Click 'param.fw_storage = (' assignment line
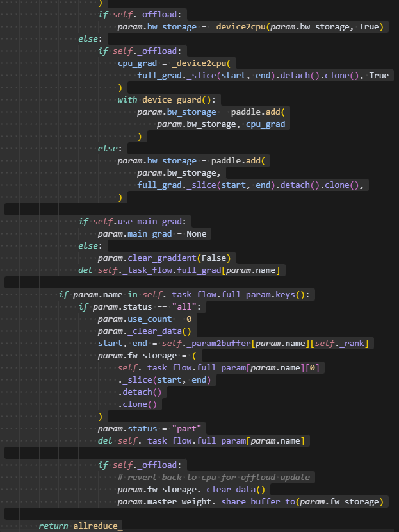 [x=150, y=355]
